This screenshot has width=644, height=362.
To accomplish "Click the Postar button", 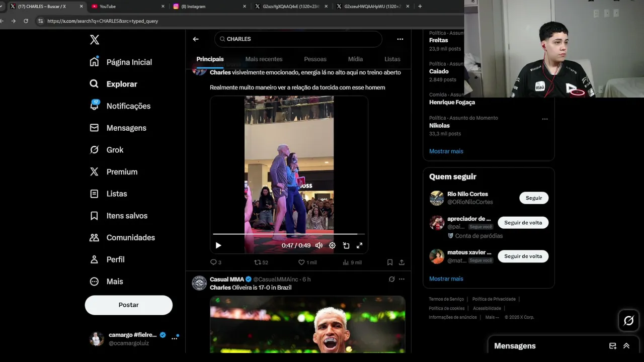I will click(x=129, y=305).
